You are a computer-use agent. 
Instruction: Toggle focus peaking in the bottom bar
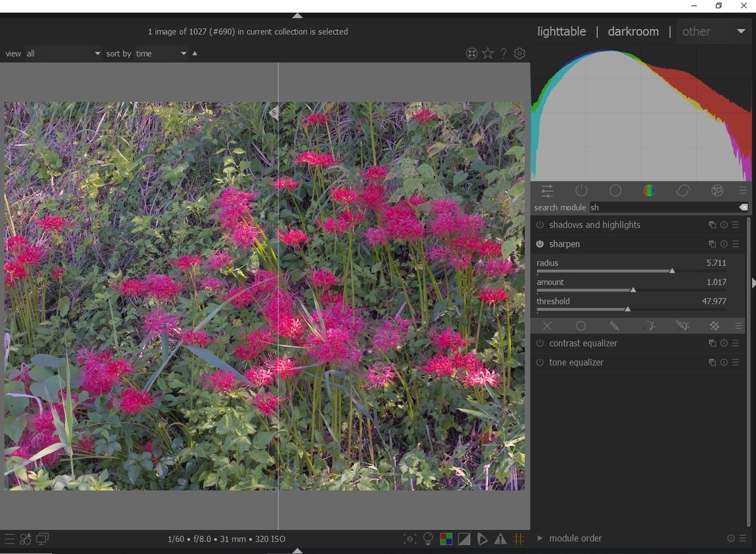[410, 539]
